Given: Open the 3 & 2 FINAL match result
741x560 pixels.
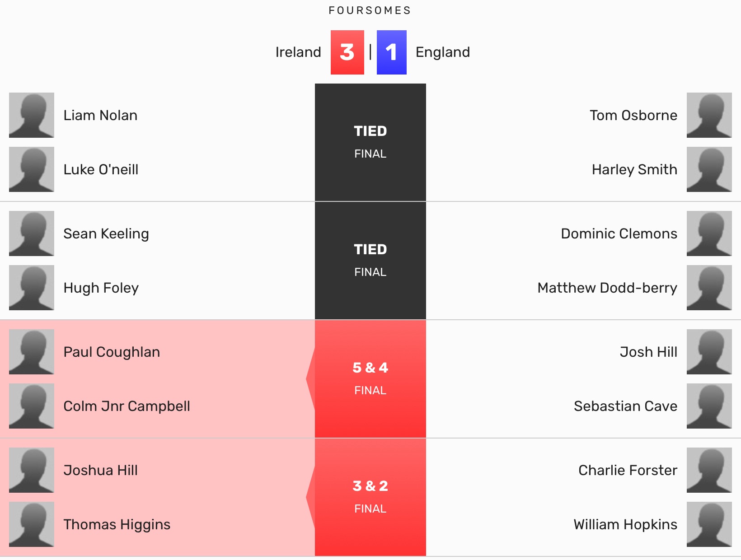Looking at the screenshot, I should [370, 497].
